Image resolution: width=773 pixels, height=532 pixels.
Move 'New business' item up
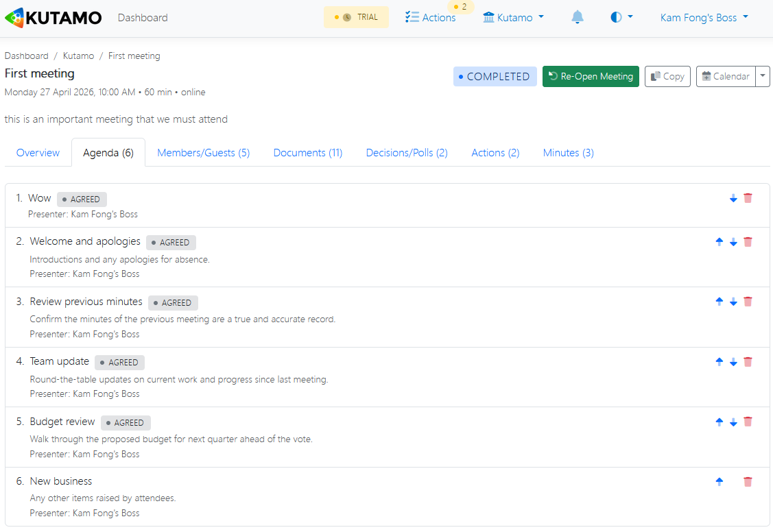(720, 481)
